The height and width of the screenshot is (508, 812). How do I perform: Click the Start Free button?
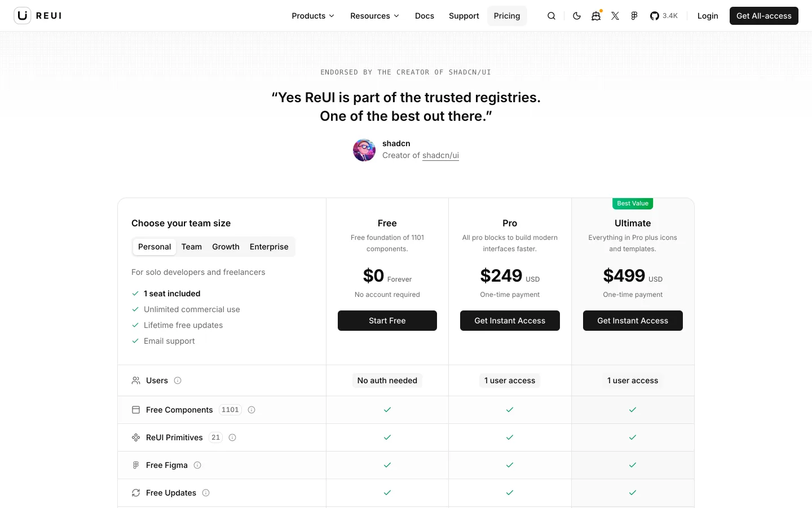(x=387, y=321)
